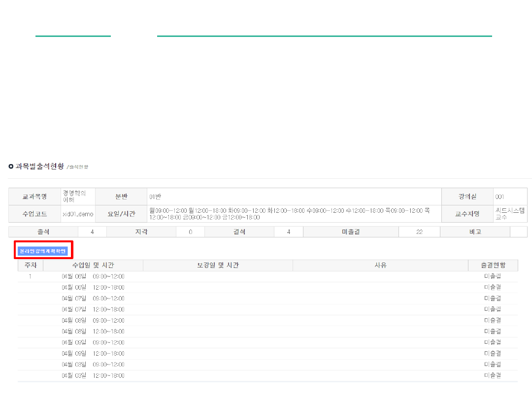Click the 결석 label cell
Screen dimensions: 532x399
(239, 232)
